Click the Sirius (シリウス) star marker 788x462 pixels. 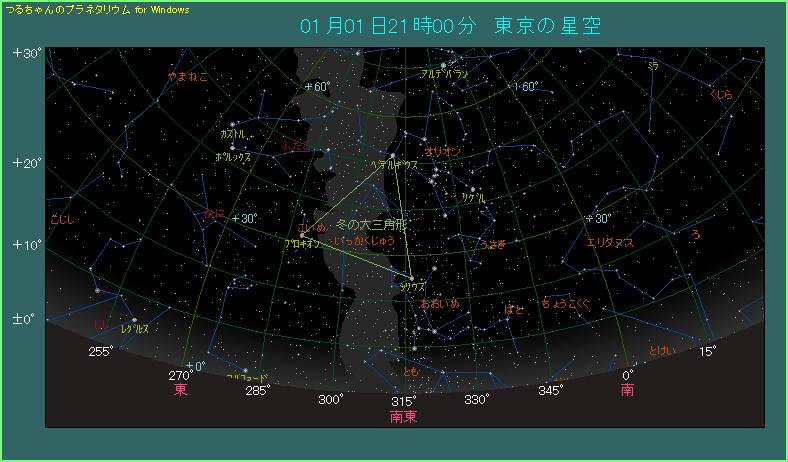click(x=411, y=277)
